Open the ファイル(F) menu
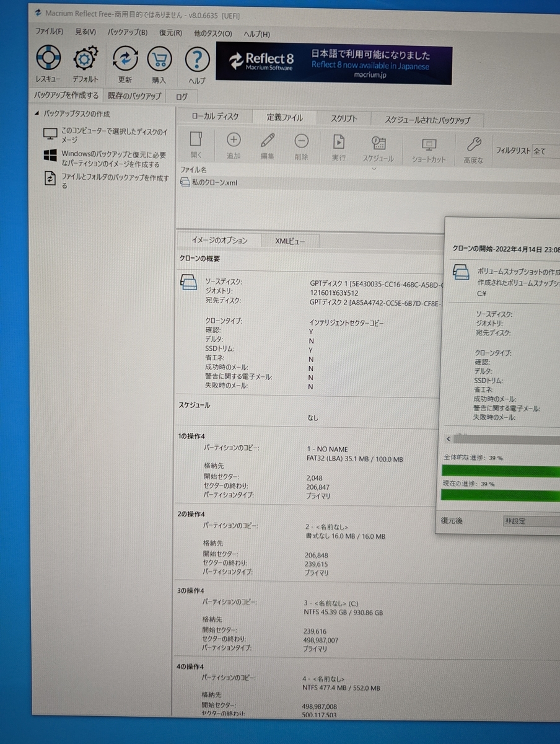This screenshot has width=560, height=744. pos(50,32)
